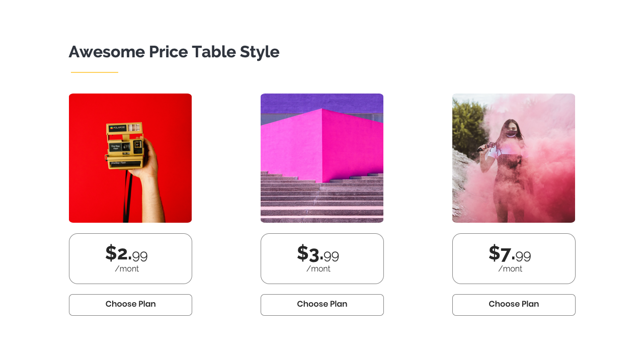Click the yellow underline below the heading

tap(95, 72)
